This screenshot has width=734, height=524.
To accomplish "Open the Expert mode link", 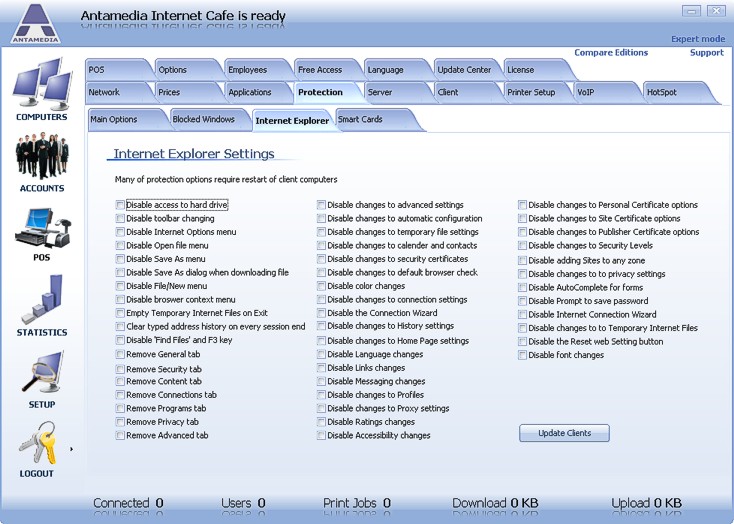I will pyautogui.click(x=698, y=39).
